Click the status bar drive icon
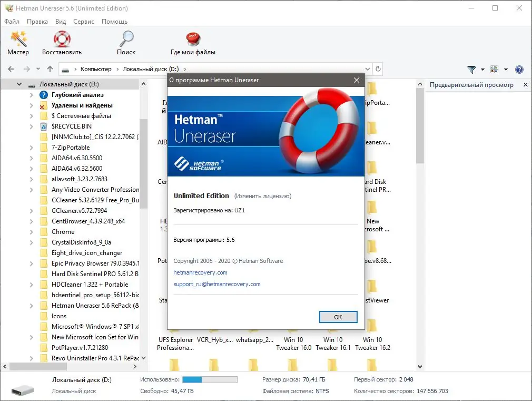The width and height of the screenshot is (532, 401). (23, 390)
